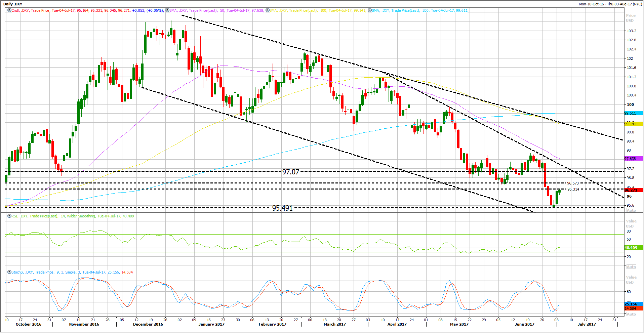Select the cyan SMA 200 legend text
The height and width of the screenshot is (333, 644).
coord(420,10)
